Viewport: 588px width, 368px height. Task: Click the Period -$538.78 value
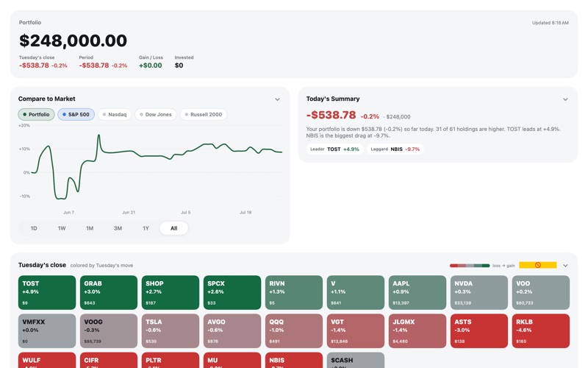[x=94, y=66]
